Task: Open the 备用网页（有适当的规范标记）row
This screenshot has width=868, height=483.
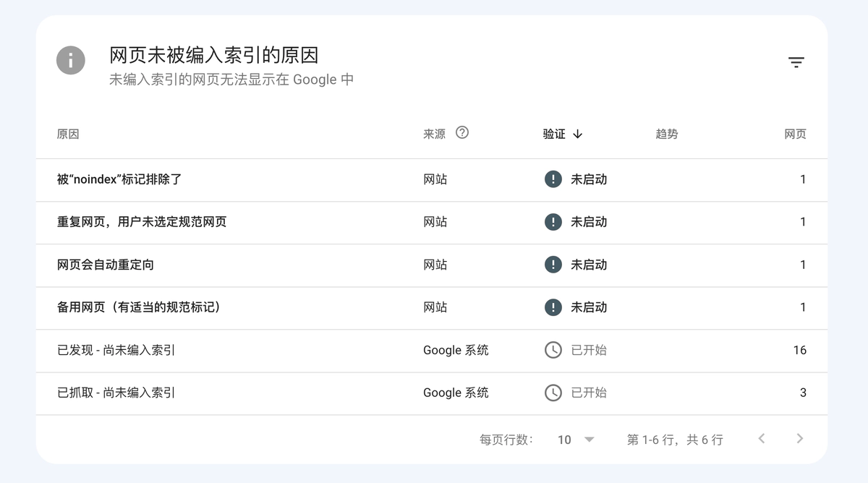Action: pyautogui.click(x=139, y=307)
